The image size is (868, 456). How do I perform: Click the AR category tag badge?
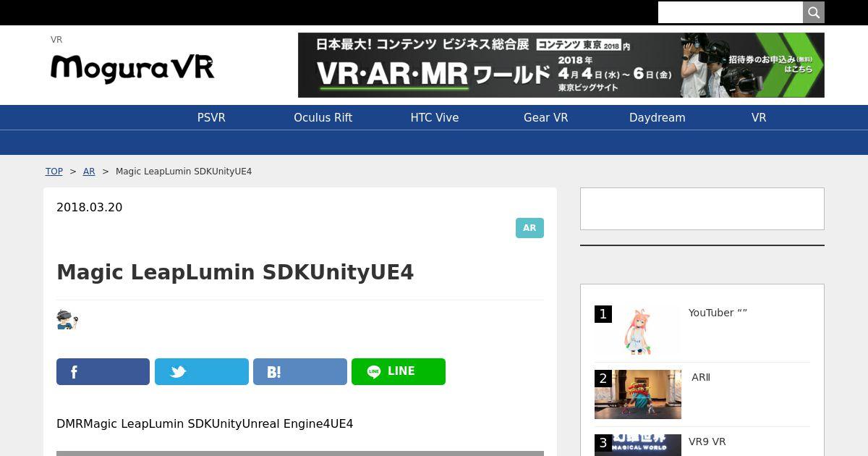pos(529,228)
